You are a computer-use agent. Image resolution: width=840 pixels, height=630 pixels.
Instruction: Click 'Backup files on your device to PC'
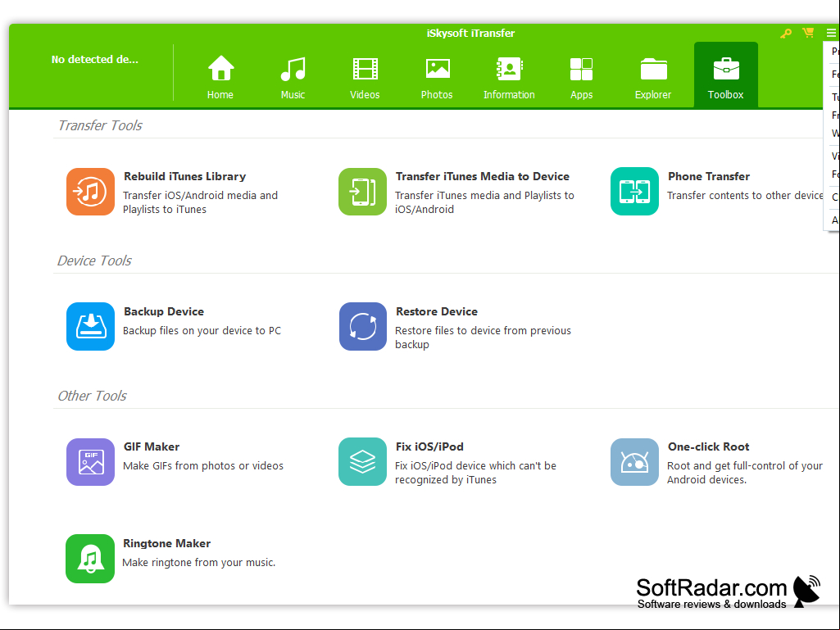tap(202, 330)
